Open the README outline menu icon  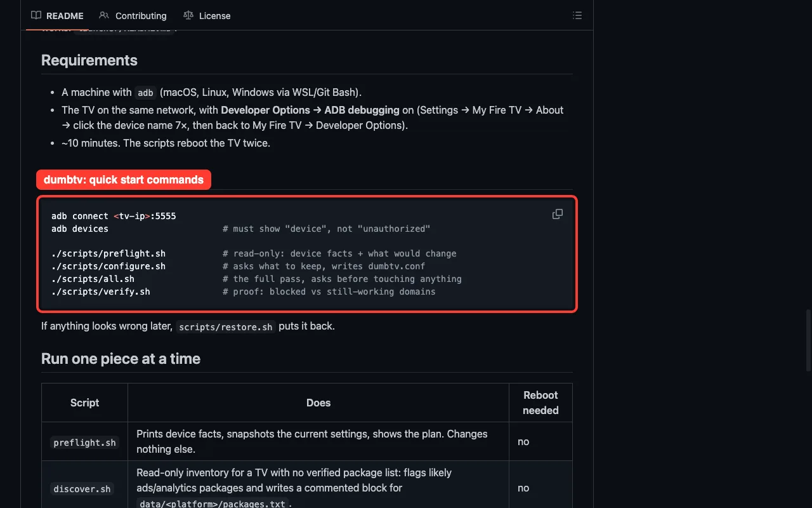point(577,15)
